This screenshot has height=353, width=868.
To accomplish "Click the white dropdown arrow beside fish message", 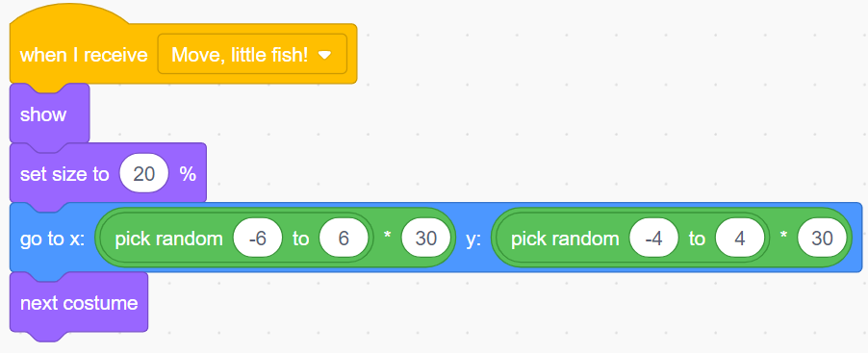I will coord(324,55).
